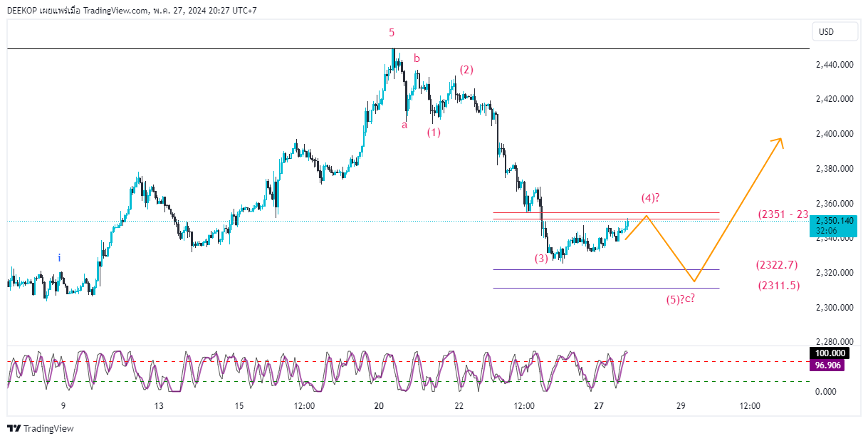
Task: Select the upper purple support line
Action: 606,269
